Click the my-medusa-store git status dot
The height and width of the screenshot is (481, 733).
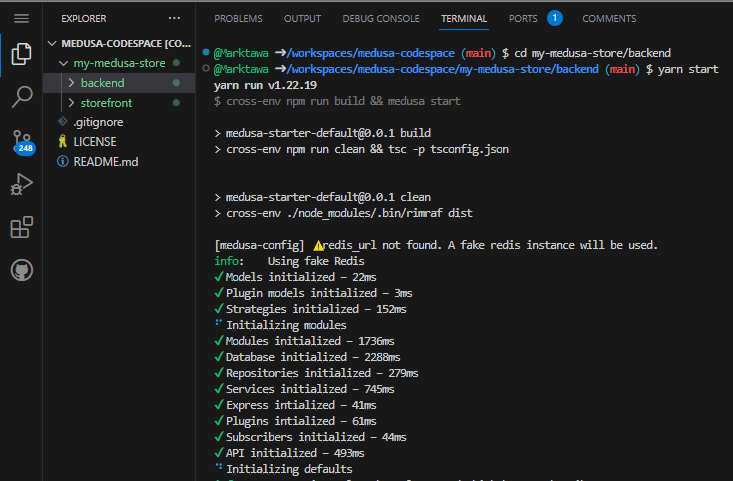(176, 63)
